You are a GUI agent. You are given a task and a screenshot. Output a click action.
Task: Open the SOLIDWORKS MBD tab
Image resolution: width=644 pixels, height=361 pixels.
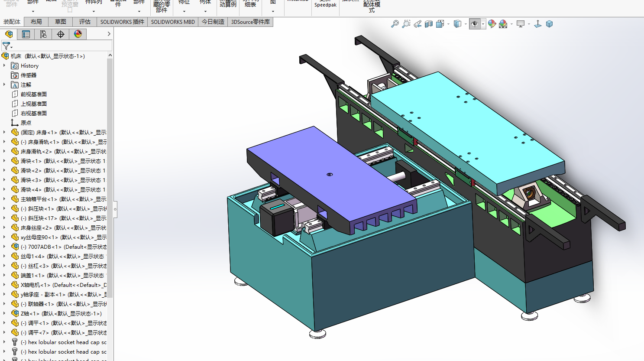(173, 22)
